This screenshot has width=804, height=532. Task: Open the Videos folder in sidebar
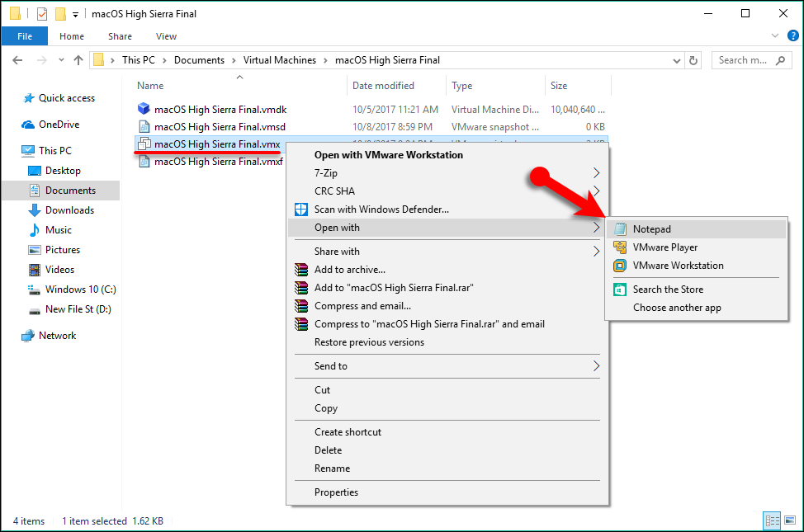click(59, 270)
